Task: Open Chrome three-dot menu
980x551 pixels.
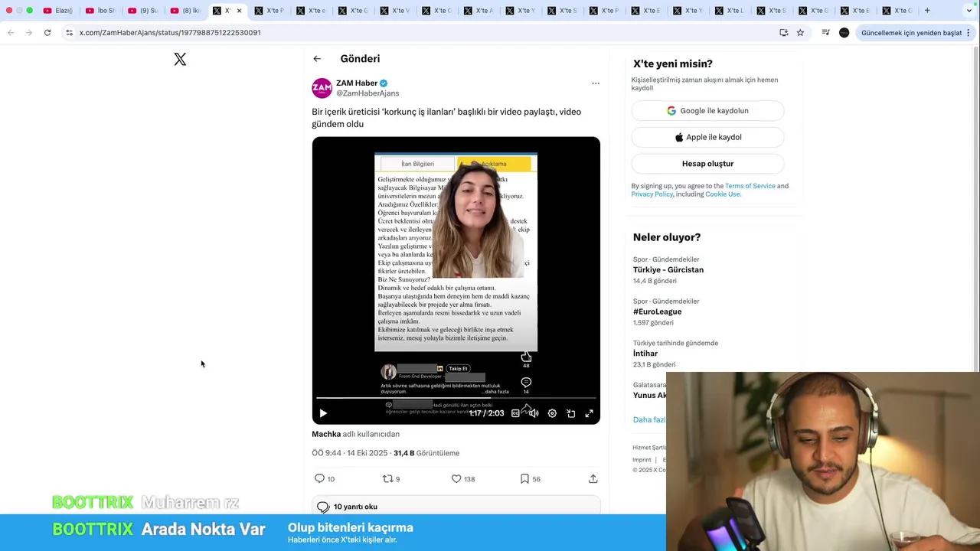Action: click(969, 33)
